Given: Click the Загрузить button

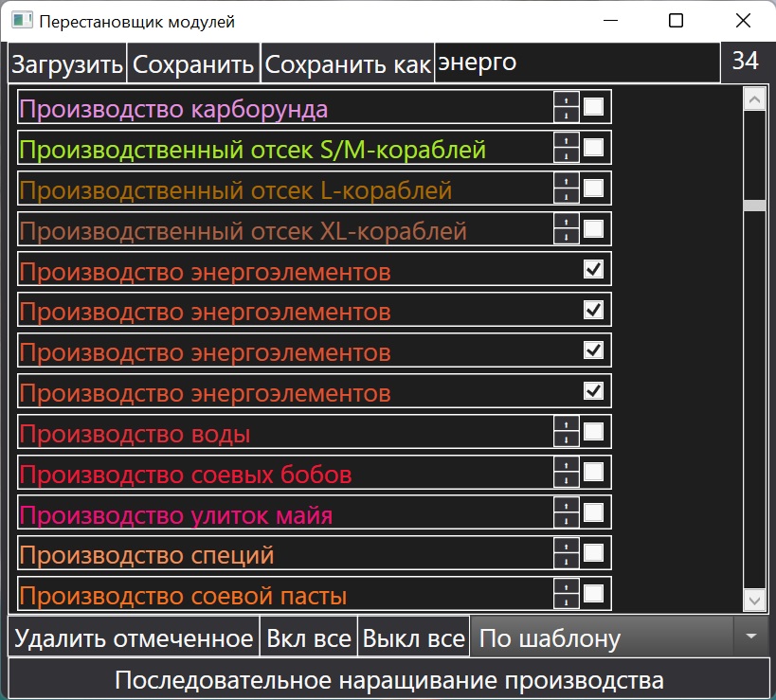Looking at the screenshot, I should pos(67,64).
